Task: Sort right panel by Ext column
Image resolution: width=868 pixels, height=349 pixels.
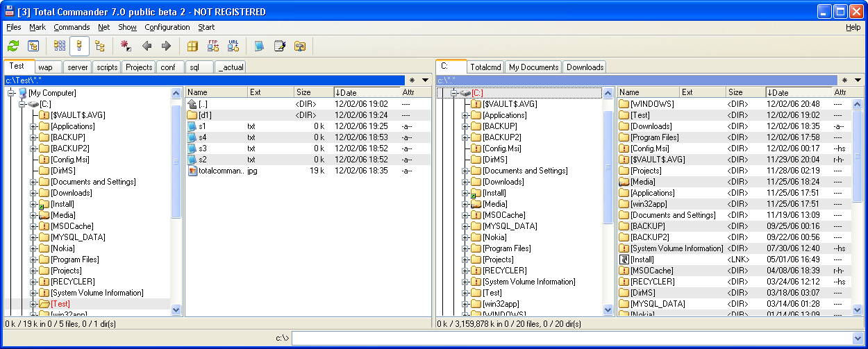Action: pos(703,92)
